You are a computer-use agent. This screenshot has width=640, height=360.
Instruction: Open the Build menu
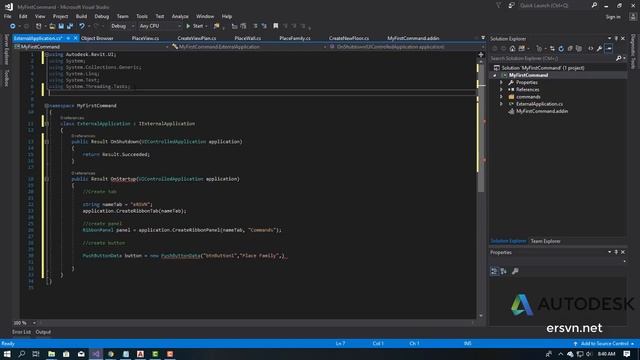(81, 17)
